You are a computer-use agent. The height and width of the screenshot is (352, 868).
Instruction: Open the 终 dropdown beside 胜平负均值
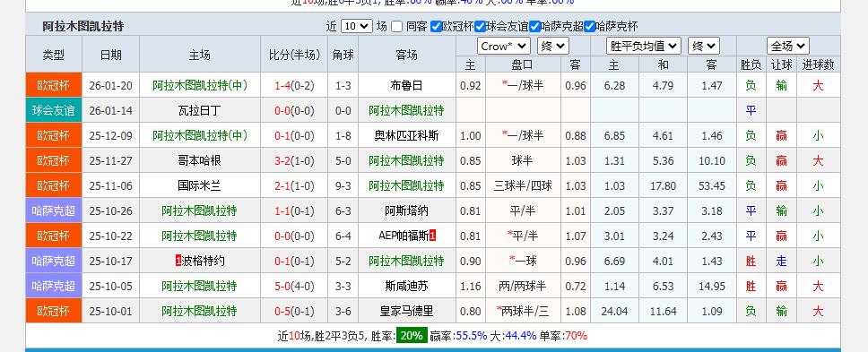pyautogui.click(x=704, y=47)
